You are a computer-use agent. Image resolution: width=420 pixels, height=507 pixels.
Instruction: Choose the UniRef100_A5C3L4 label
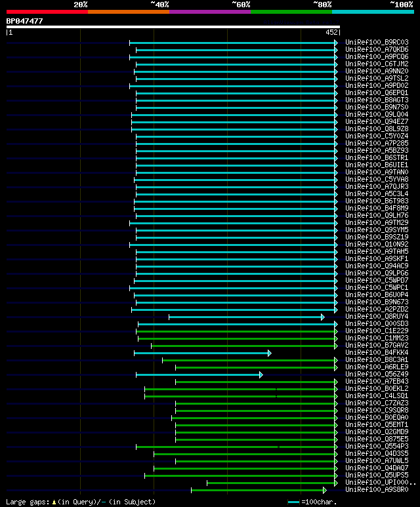tap(377, 193)
